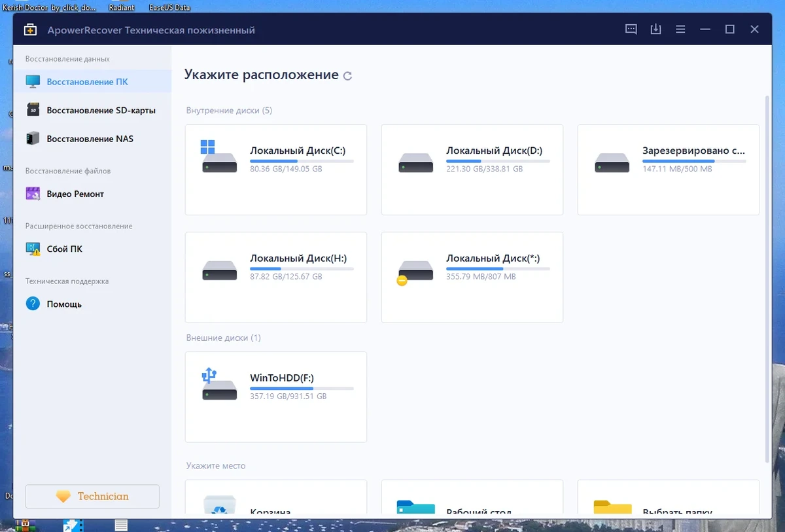The height and width of the screenshot is (532, 785).
Task: Click the 87.82 GB/125.67 GB size text
Action: click(286, 277)
